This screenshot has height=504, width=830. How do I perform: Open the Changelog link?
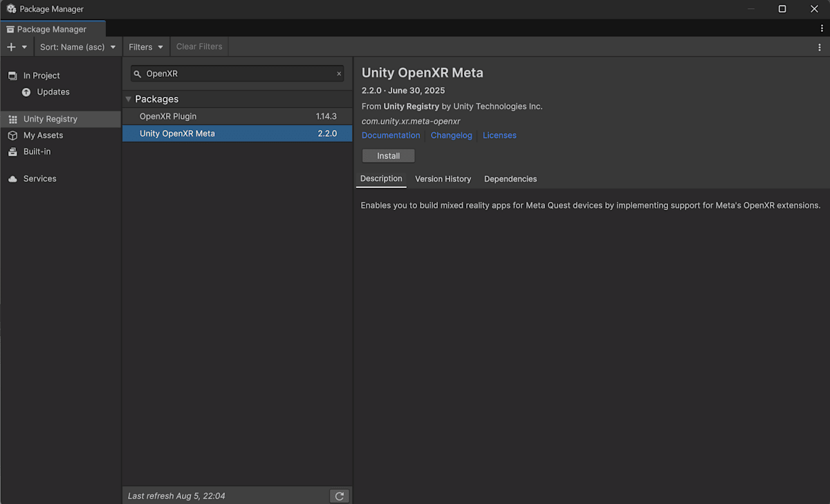point(452,136)
